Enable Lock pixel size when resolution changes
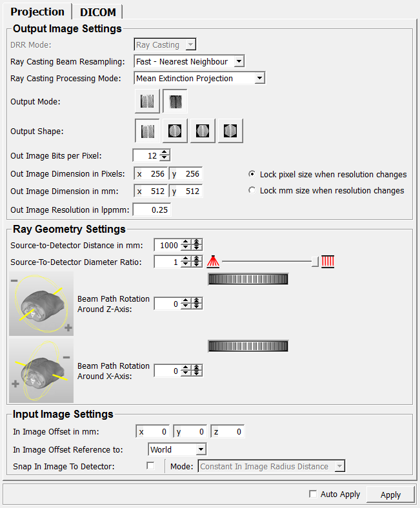 click(x=252, y=175)
